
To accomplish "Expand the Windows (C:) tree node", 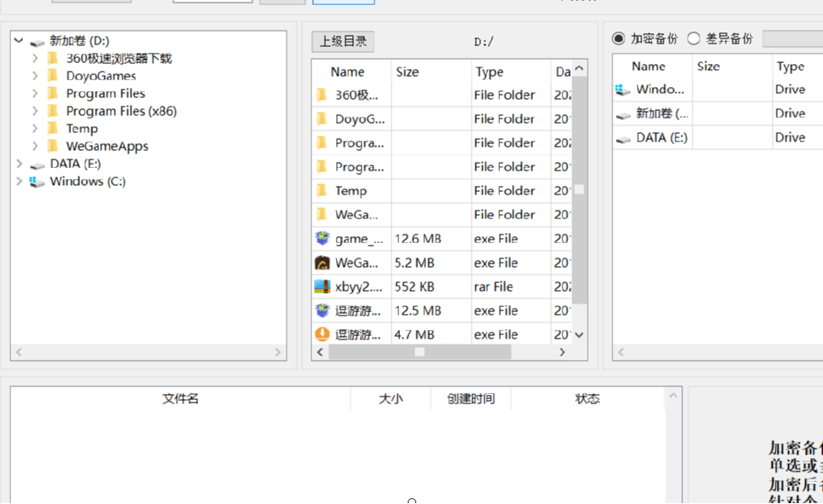I will (18, 181).
